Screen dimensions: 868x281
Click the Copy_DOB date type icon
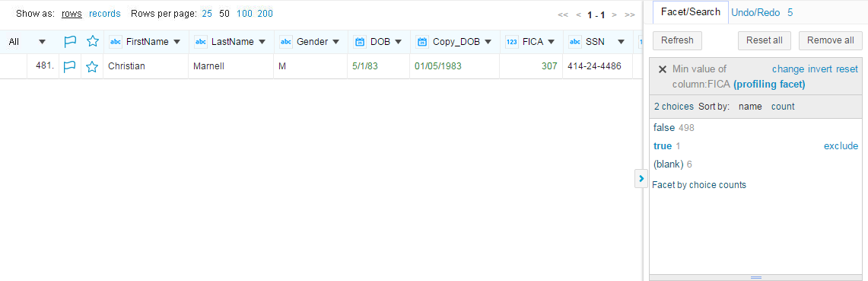422,42
